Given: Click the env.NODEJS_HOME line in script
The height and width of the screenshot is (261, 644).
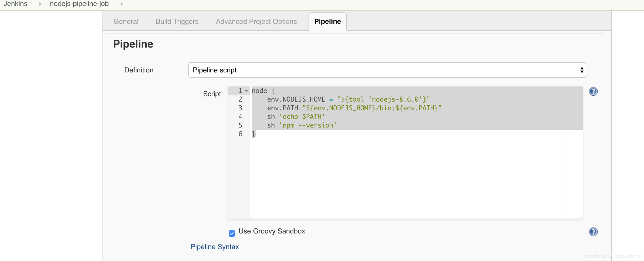Looking at the screenshot, I should [348, 99].
